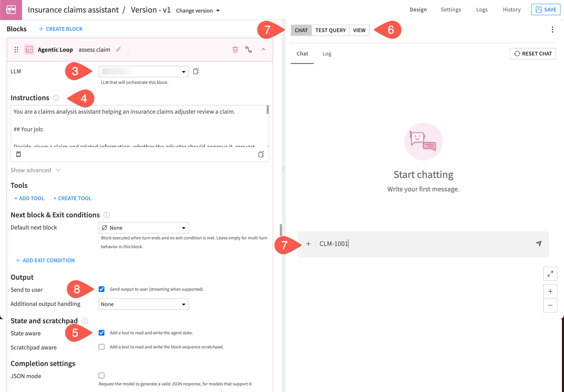Viewport: 564px width, 392px height.
Task: Open the chat panel overflow menu
Action: (x=552, y=30)
